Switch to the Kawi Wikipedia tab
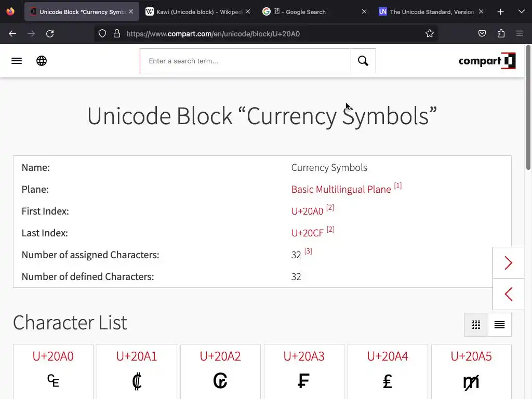 (195, 11)
